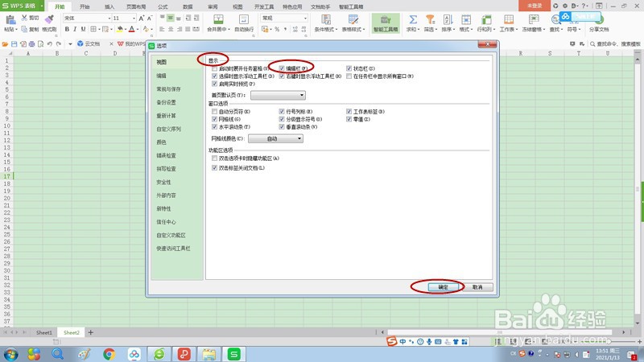Expand the WPS 表格 application menu arrow
Viewport: 644px width, 362px height.
[x=42, y=6]
